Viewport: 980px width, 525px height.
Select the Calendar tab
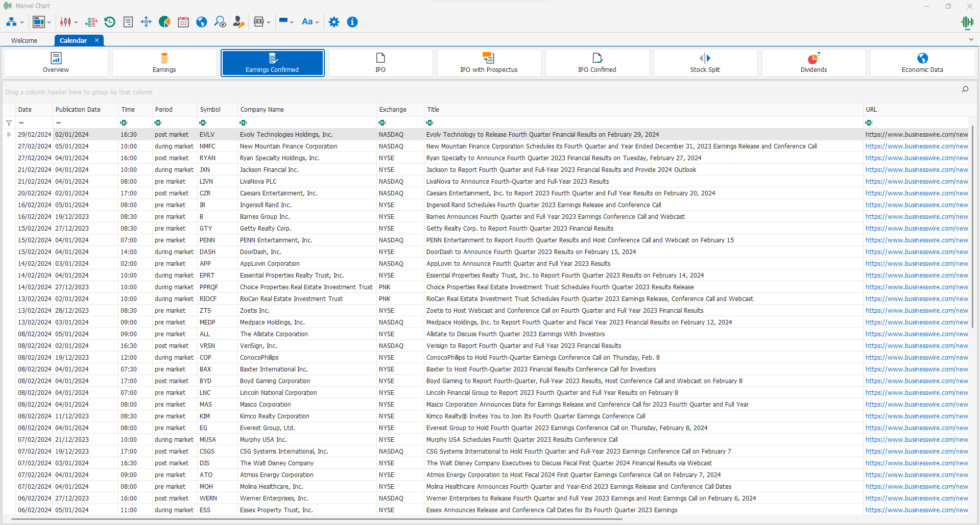click(x=73, y=40)
